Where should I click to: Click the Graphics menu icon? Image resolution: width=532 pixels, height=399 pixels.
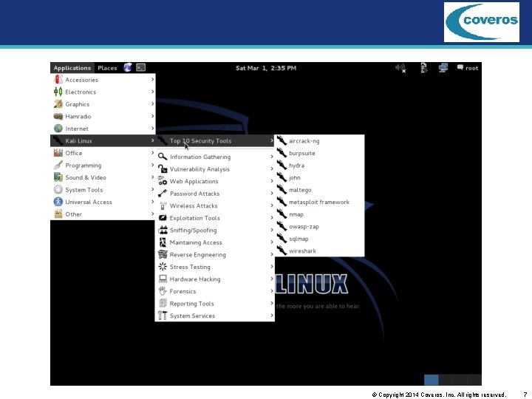point(58,104)
